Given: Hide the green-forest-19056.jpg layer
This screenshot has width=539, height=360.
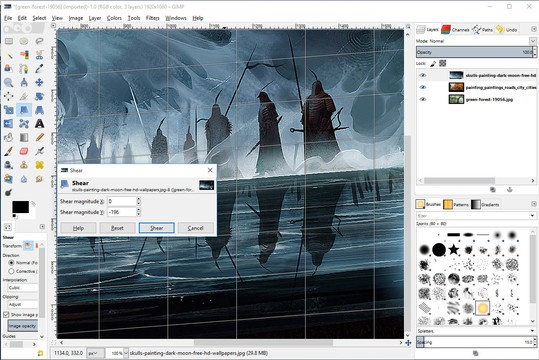Looking at the screenshot, I should pos(423,99).
